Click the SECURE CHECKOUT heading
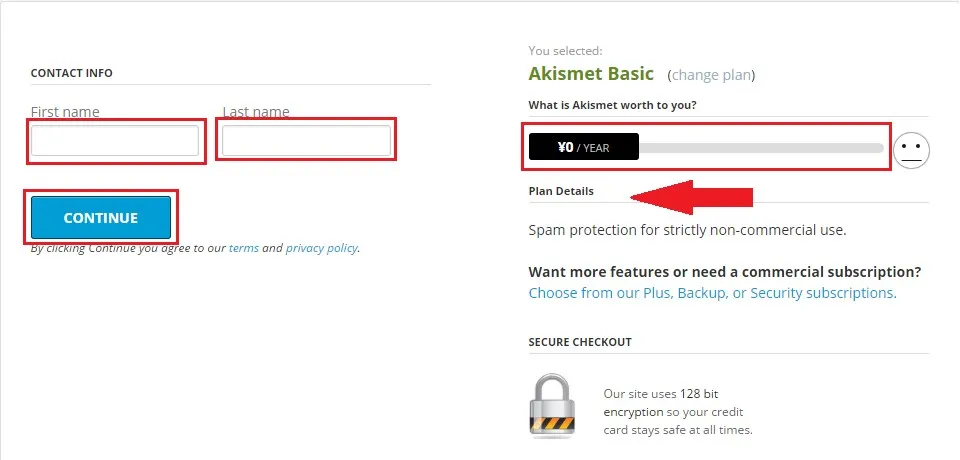The width and height of the screenshot is (960, 460). pyautogui.click(x=580, y=342)
